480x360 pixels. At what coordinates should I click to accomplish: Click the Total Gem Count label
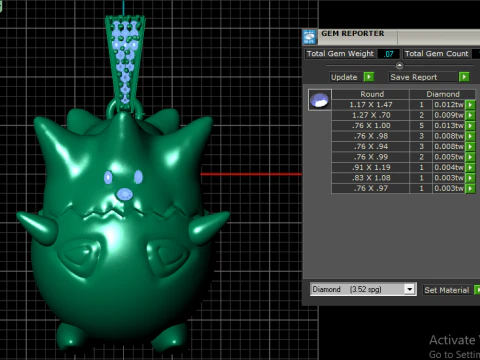[x=437, y=54]
